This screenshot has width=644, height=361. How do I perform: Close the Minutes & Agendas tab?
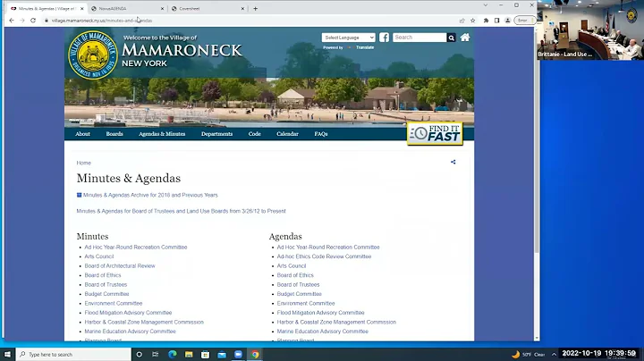pos(81,8)
